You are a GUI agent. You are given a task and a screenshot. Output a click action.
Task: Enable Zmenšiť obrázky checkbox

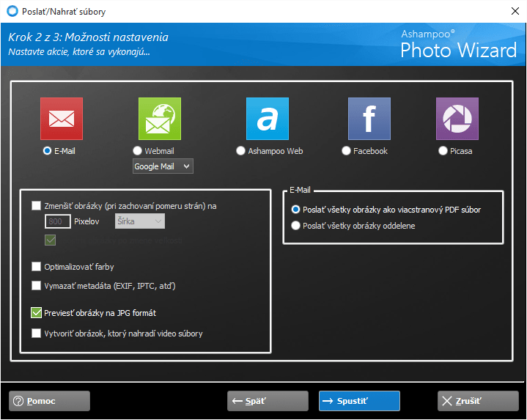pos(37,206)
